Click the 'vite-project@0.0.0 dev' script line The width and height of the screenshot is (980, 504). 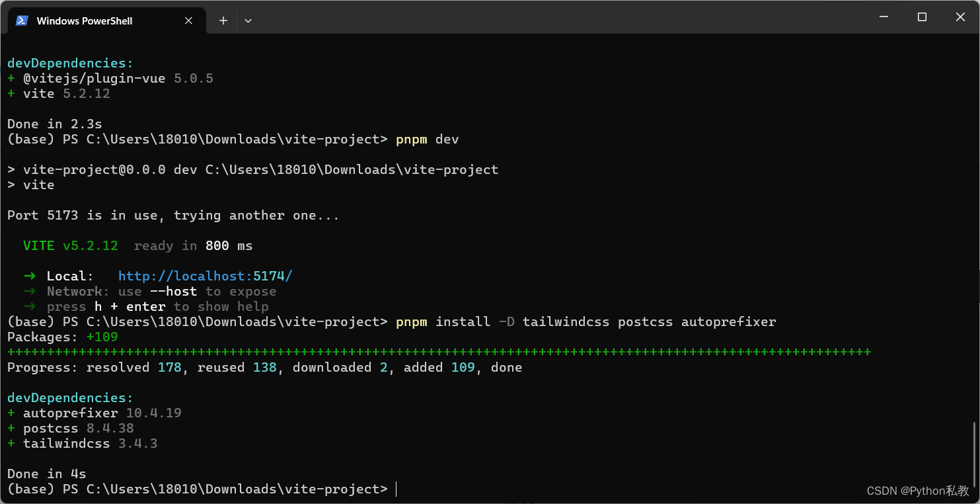pos(253,169)
